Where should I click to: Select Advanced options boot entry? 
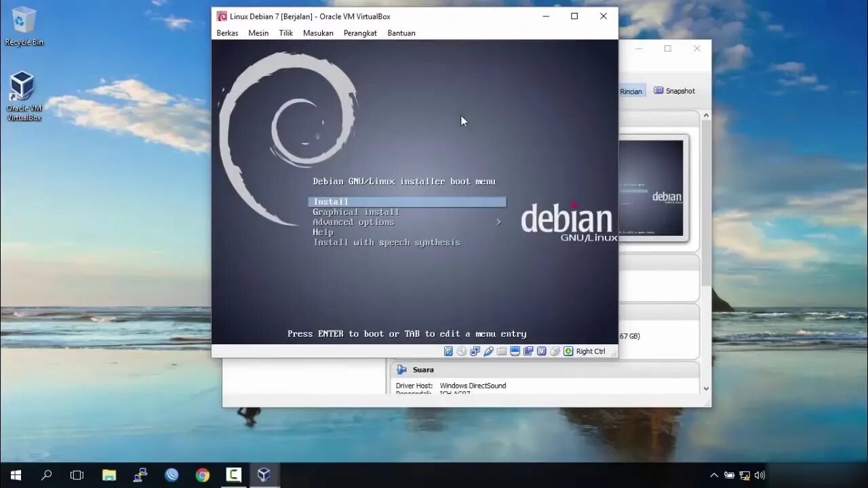click(x=353, y=222)
